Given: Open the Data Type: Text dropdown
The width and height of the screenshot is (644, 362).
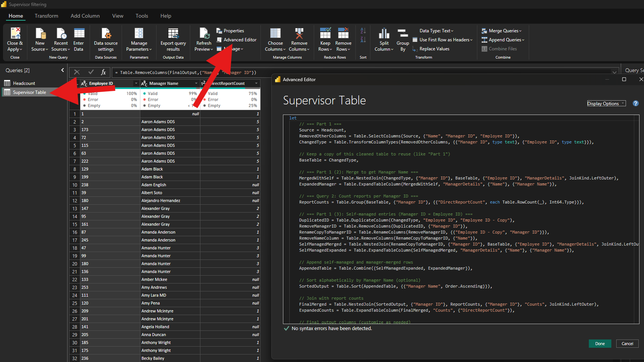Looking at the screenshot, I should (436, 30).
